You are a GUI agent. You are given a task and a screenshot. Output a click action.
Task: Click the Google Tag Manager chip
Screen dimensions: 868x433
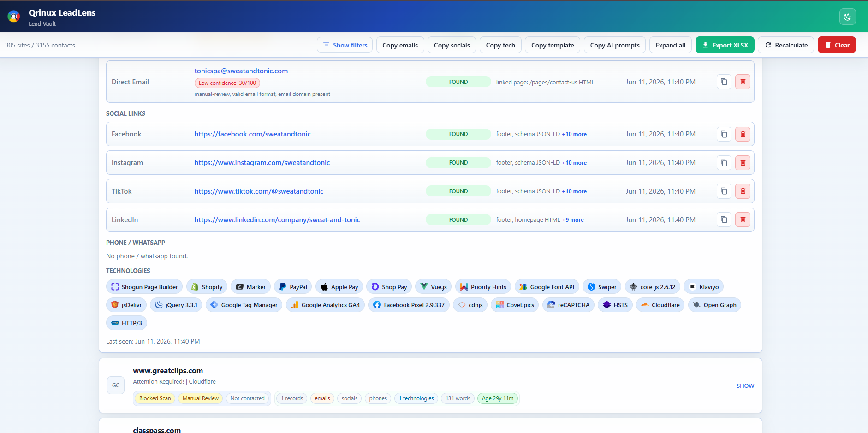coord(244,305)
